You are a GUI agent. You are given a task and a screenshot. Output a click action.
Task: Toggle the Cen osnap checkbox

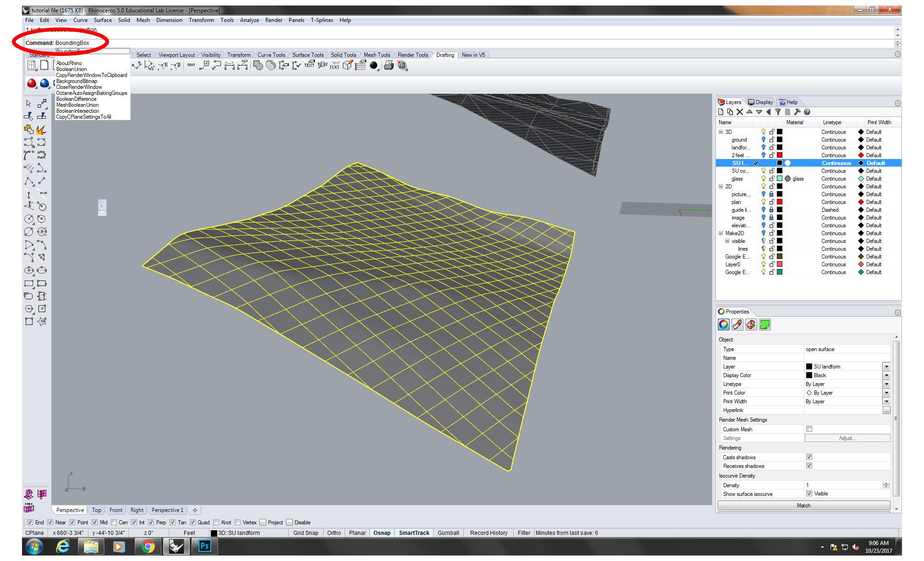pyautogui.click(x=114, y=522)
